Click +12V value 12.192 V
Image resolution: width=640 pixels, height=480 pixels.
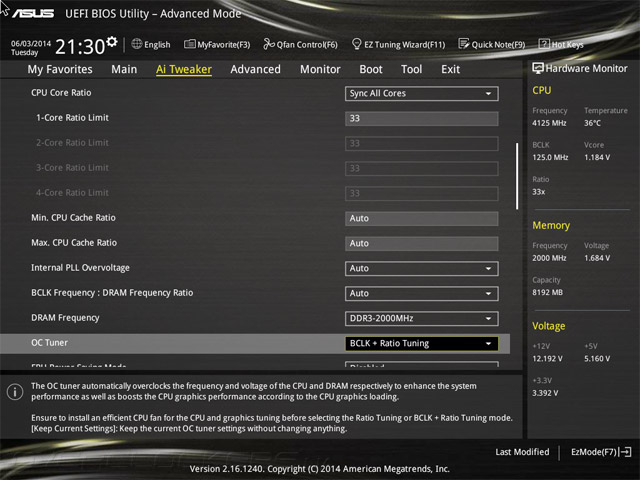click(x=547, y=358)
